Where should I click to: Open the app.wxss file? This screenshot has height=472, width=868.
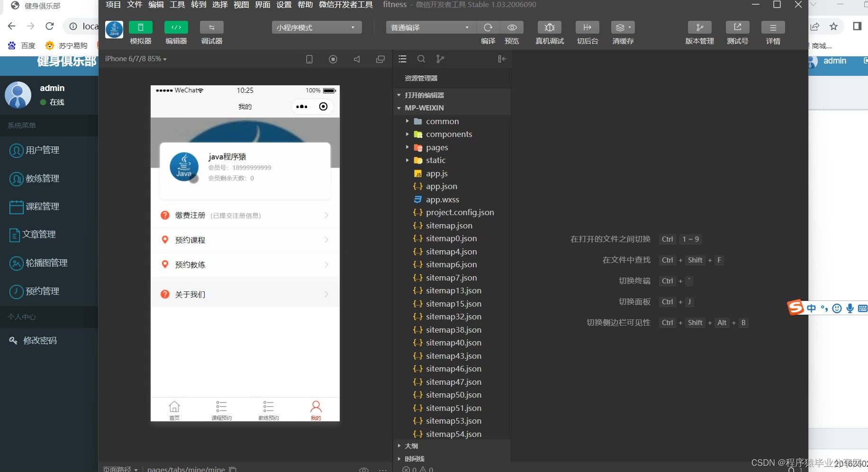[452, 200]
